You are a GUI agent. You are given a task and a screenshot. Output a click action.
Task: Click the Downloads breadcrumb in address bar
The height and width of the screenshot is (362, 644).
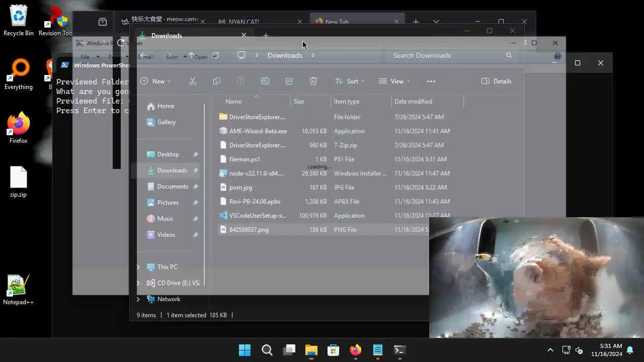(285, 55)
